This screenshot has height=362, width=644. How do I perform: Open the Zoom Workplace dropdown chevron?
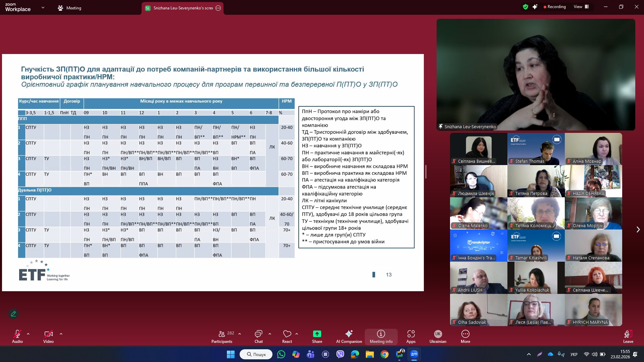pyautogui.click(x=43, y=7)
